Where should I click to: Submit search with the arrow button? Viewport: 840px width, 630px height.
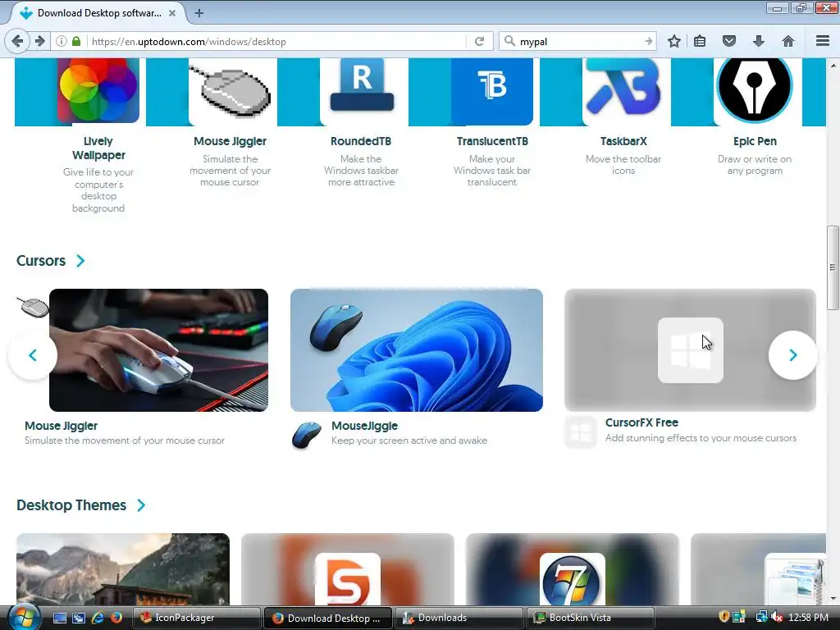[x=648, y=41]
